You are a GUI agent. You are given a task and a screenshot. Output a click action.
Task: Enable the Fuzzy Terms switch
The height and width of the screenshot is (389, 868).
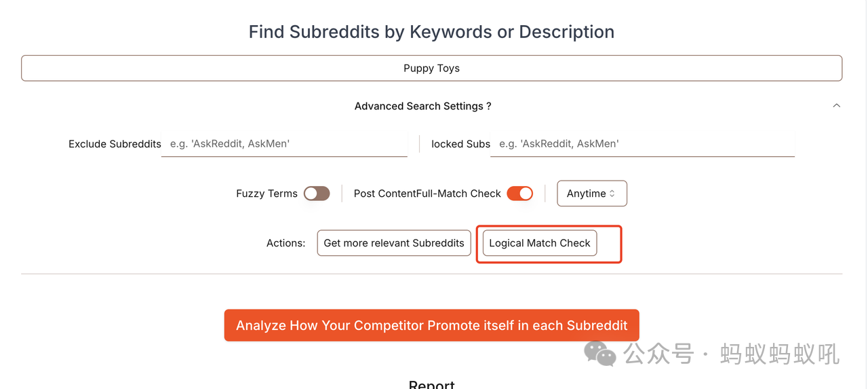tap(317, 193)
